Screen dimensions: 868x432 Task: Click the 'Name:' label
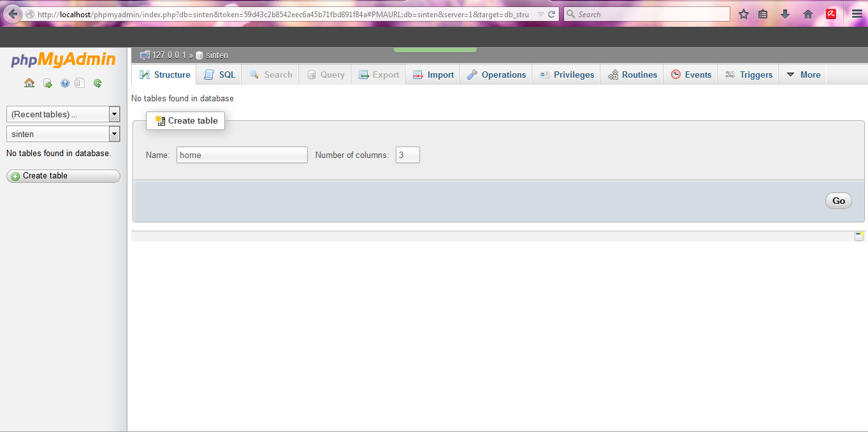click(x=158, y=155)
